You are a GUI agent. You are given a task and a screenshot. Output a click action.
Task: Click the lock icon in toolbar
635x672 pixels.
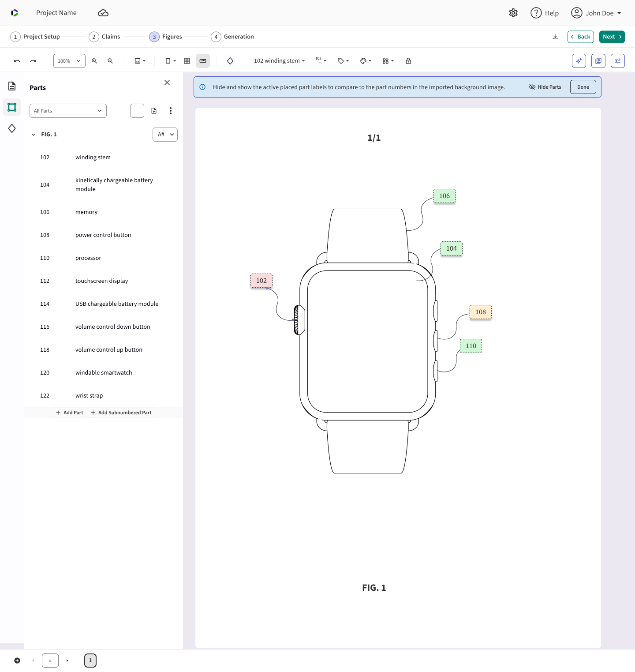point(408,61)
